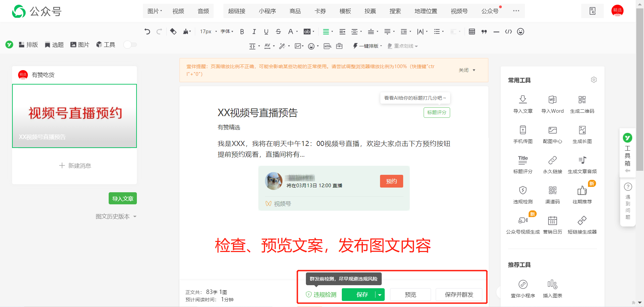The height and width of the screenshot is (307, 644).
Task: Toggle italic formatting
Action: [254, 32]
